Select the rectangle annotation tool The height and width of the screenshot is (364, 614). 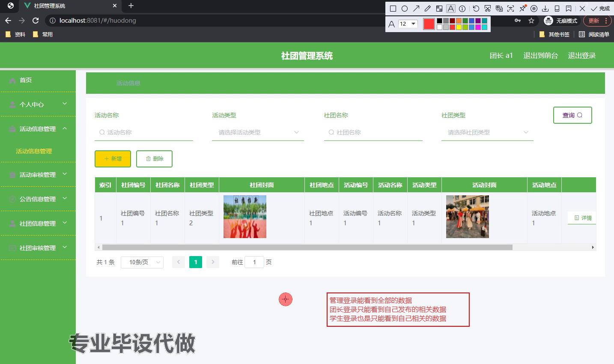tap(393, 9)
